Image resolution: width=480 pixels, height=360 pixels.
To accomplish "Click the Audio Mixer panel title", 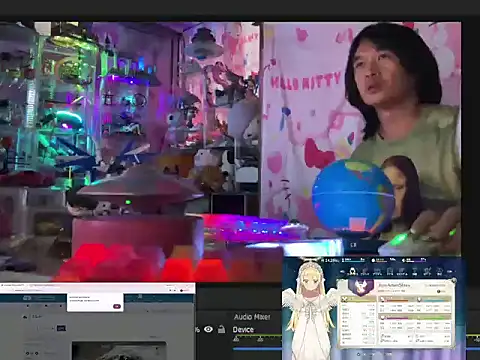I will [252, 317].
